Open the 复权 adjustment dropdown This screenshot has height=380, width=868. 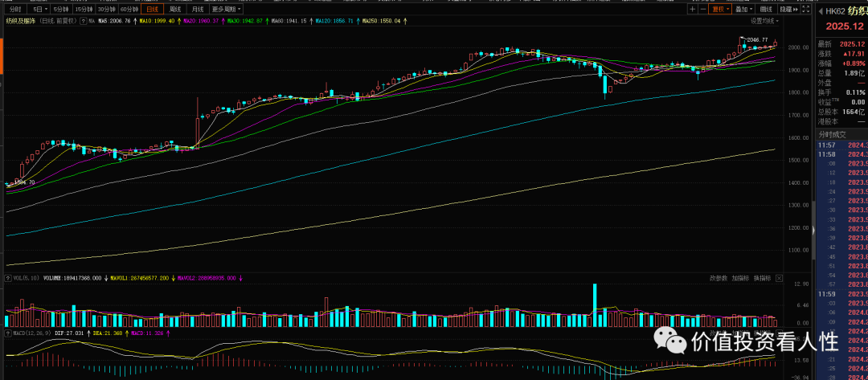720,10
